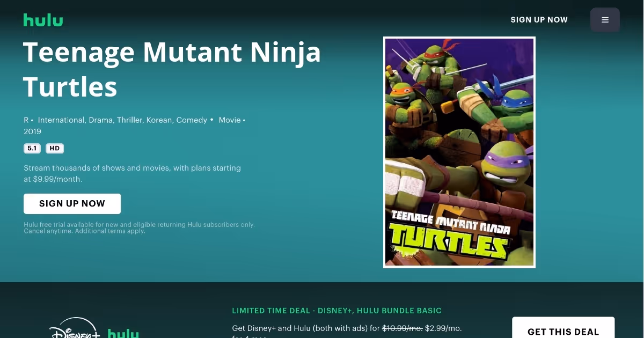Viewport: 644px width, 338px height.
Task: Click the R rating label
Action: [26, 120]
